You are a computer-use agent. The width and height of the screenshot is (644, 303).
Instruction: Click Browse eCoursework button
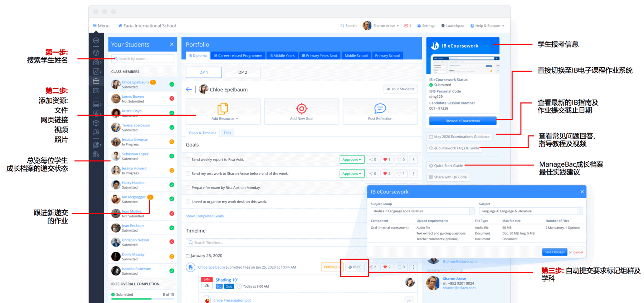coord(463,121)
